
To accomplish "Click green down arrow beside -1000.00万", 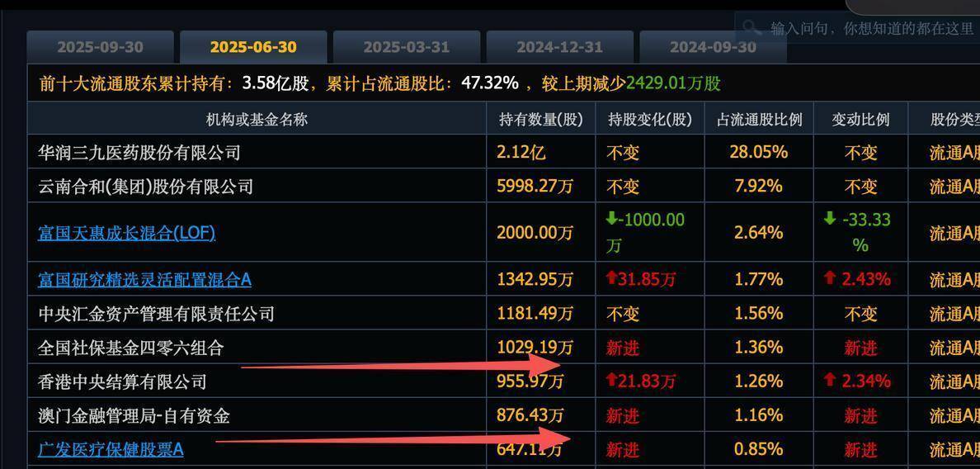I will [611, 219].
